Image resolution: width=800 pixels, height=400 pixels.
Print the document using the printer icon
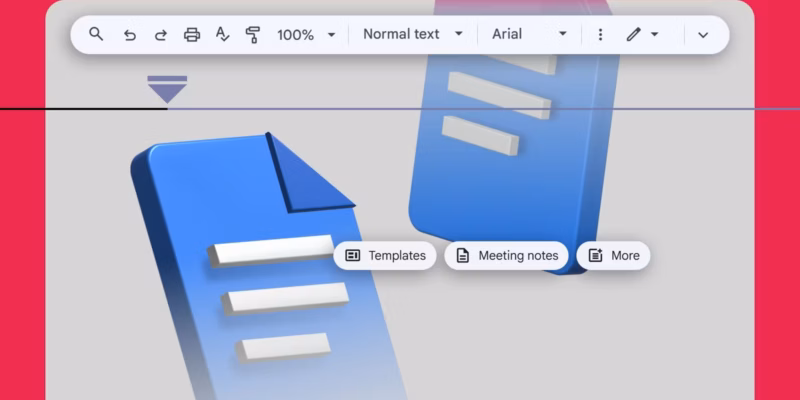[x=192, y=35]
